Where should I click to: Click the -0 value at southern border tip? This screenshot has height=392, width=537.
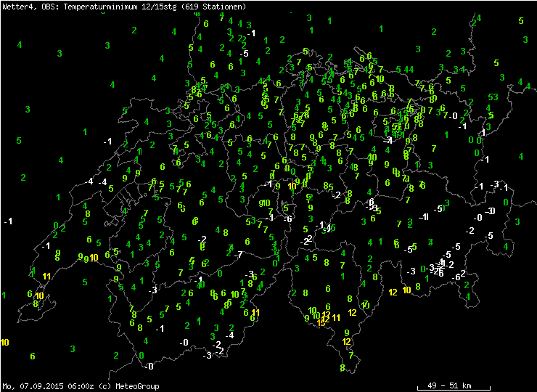click(149, 366)
